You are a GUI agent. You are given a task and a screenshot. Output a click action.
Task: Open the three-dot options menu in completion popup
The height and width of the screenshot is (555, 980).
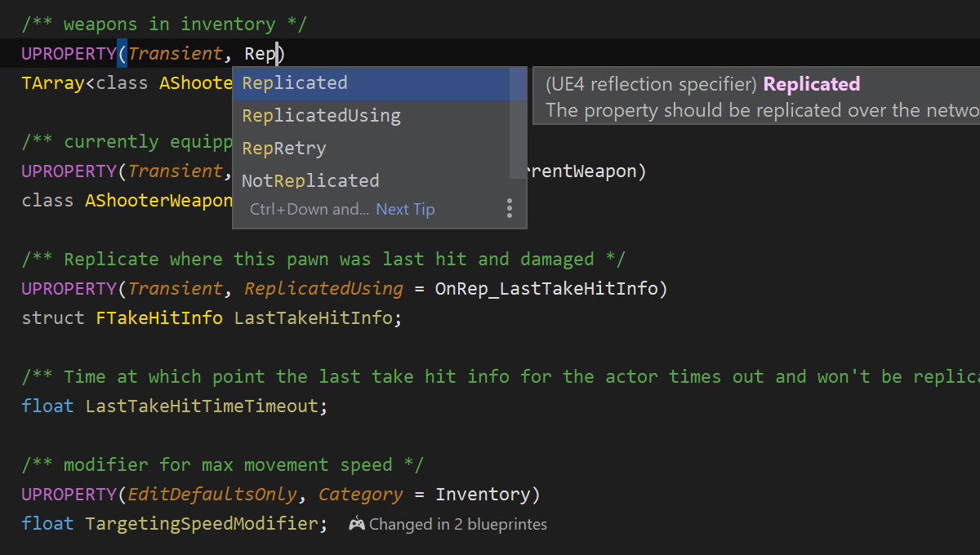pyautogui.click(x=510, y=208)
